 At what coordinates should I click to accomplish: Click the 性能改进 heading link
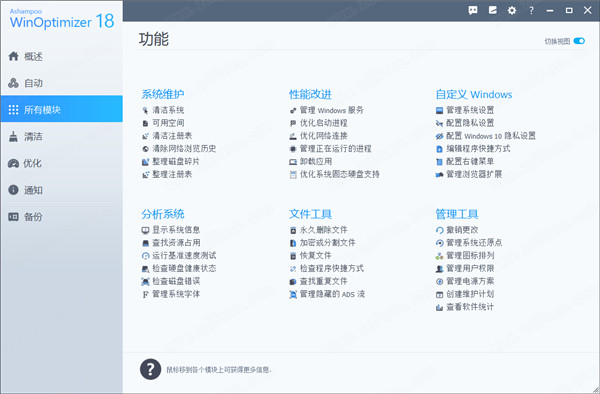310,94
